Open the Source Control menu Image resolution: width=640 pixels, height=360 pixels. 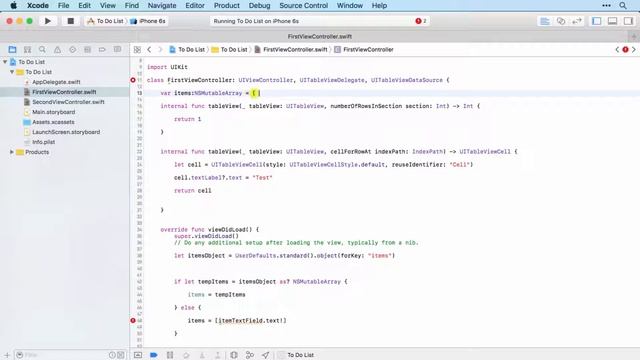coord(303,5)
